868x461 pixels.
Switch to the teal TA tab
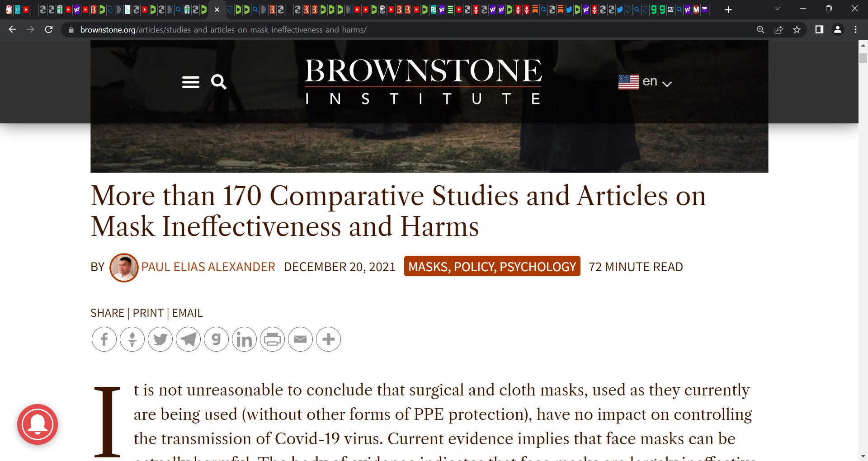[x=18, y=9]
